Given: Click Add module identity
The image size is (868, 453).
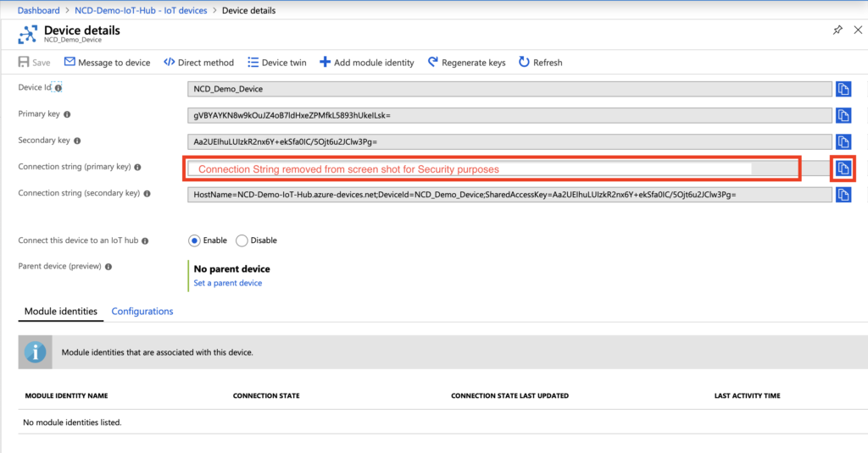Looking at the screenshot, I should click(x=366, y=63).
